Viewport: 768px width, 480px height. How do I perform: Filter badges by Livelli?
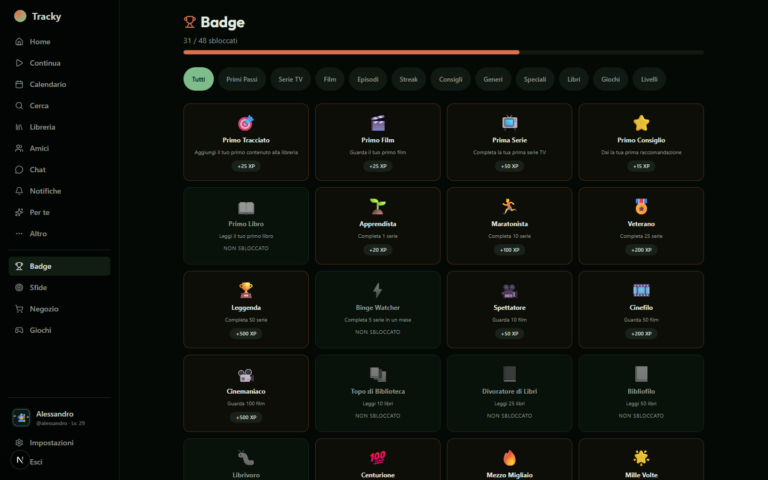point(649,79)
